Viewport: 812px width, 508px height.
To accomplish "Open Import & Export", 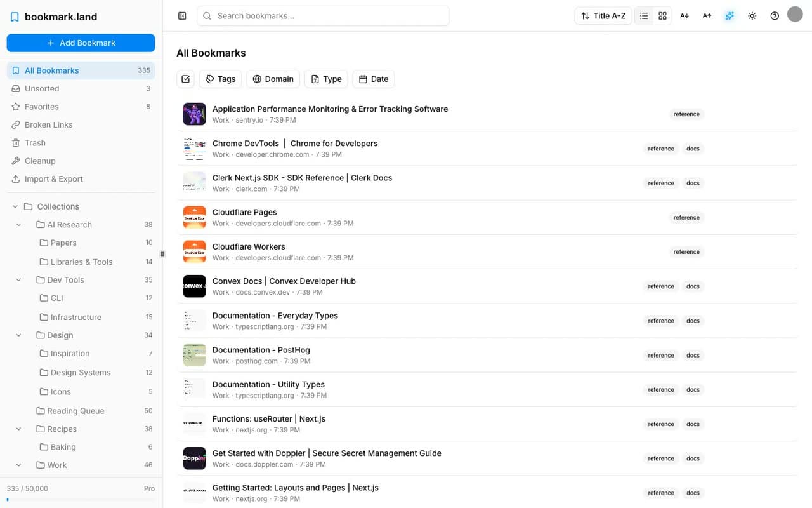I will coord(81,179).
